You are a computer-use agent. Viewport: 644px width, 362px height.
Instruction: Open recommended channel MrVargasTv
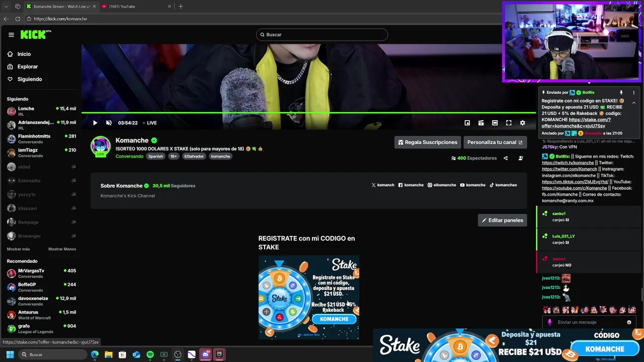(41, 273)
